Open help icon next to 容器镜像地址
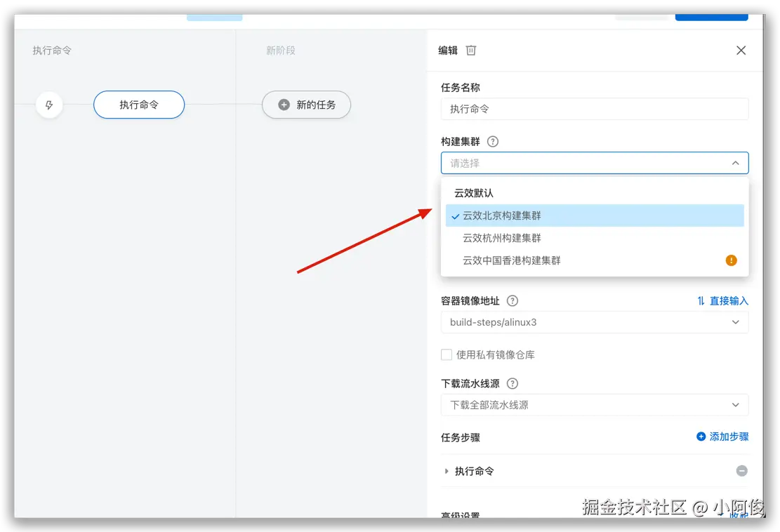 [x=512, y=301]
